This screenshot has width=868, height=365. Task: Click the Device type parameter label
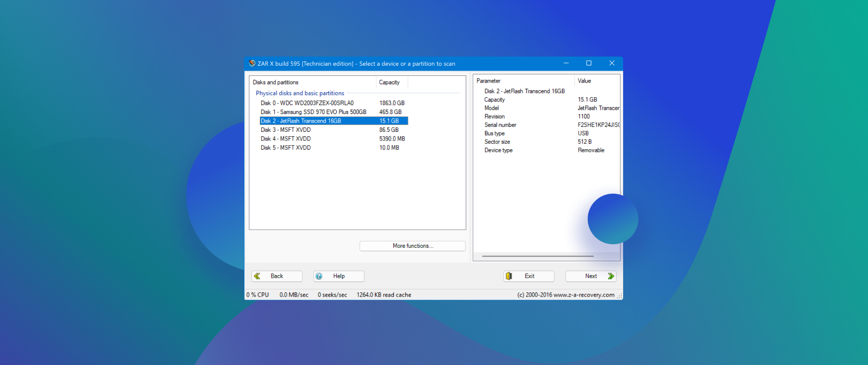point(498,150)
